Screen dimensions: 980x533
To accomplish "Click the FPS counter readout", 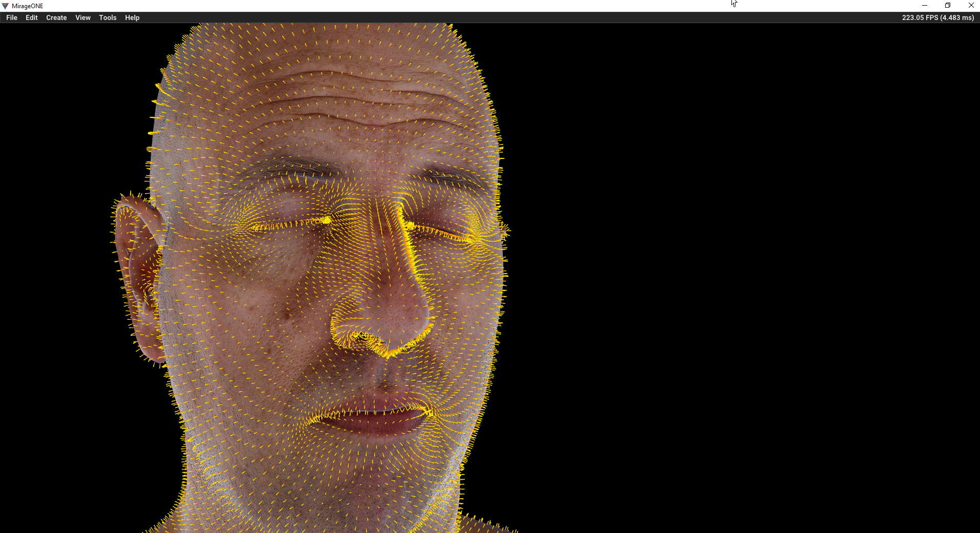I will (x=937, y=17).
